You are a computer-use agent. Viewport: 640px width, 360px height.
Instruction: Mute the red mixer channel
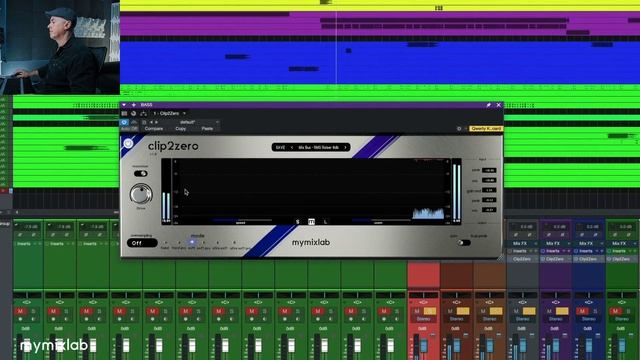tap(417, 311)
